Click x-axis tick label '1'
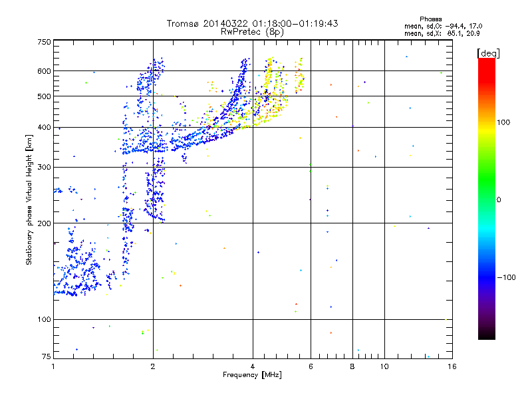Image resolution: width=532 pixels, height=399 pixels. point(53,366)
